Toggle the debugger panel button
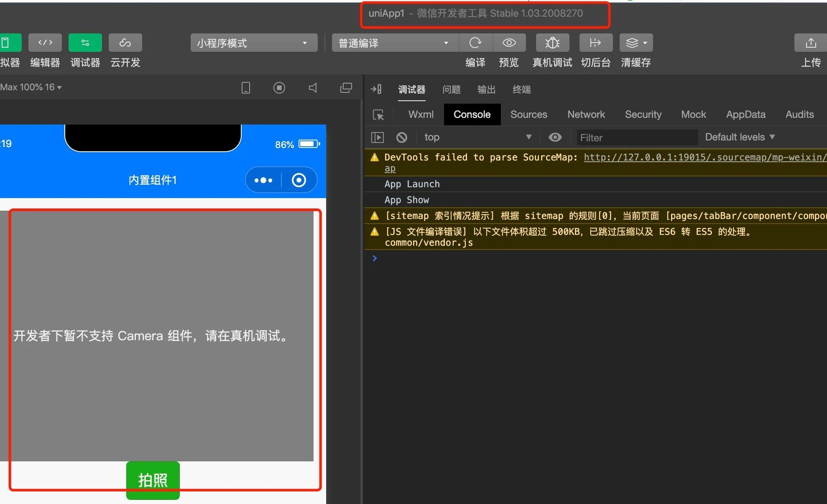 click(x=85, y=43)
